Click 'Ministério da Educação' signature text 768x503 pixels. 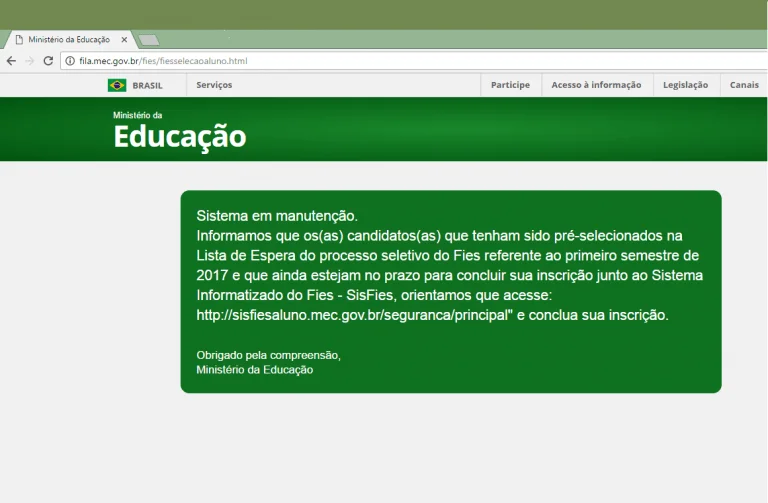tap(255, 370)
